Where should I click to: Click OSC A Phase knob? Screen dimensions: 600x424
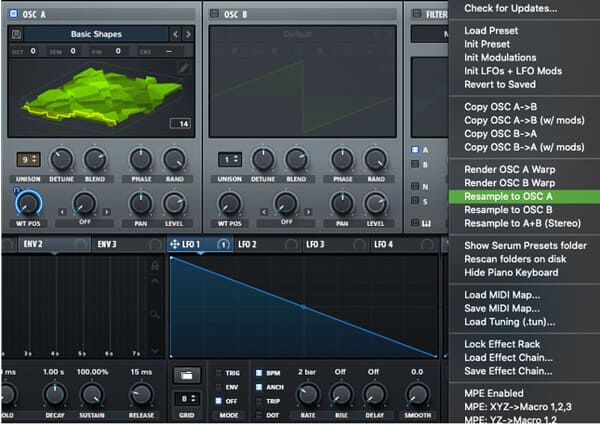[141, 159]
